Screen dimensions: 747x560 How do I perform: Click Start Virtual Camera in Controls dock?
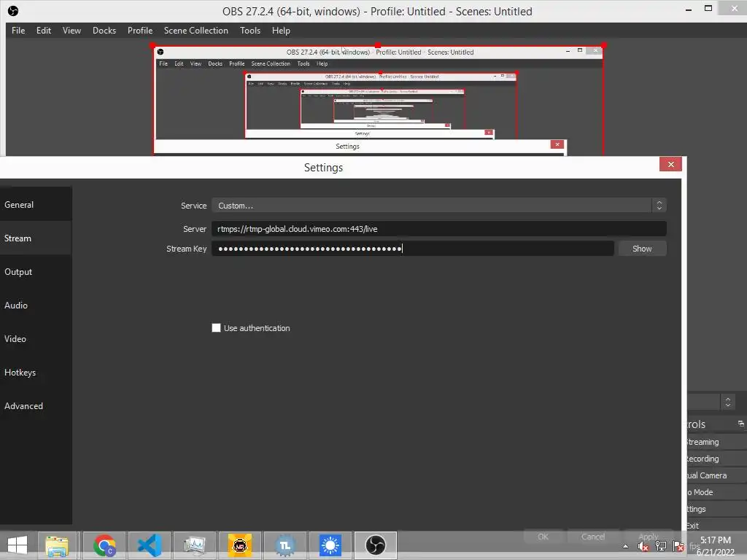point(717,475)
